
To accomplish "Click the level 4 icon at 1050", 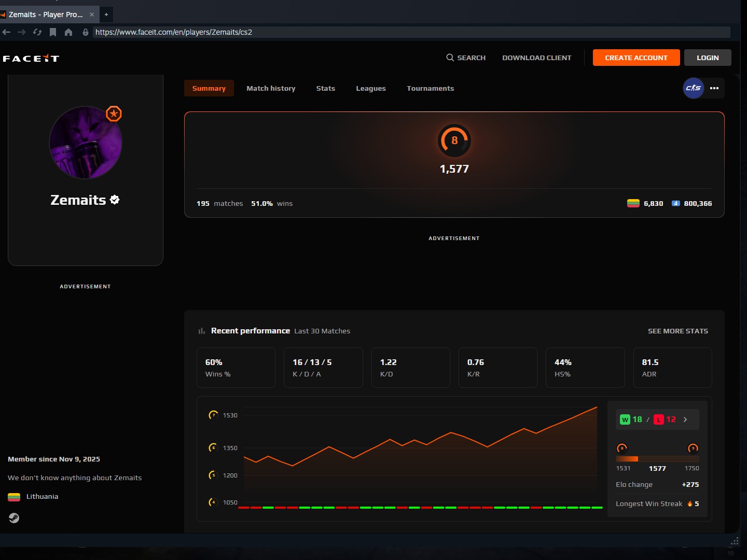I will (x=213, y=502).
